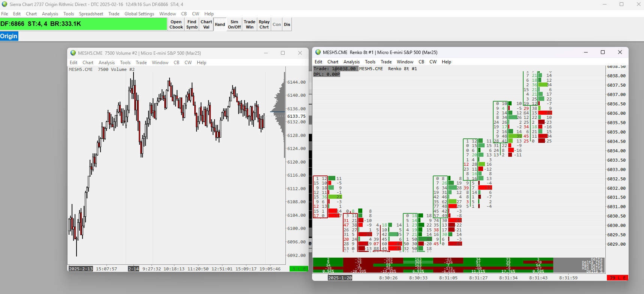Image resolution: width=644 pixels, height=294 pixels.
Task: Open the Global Settings menu
Action: point(139,14)
